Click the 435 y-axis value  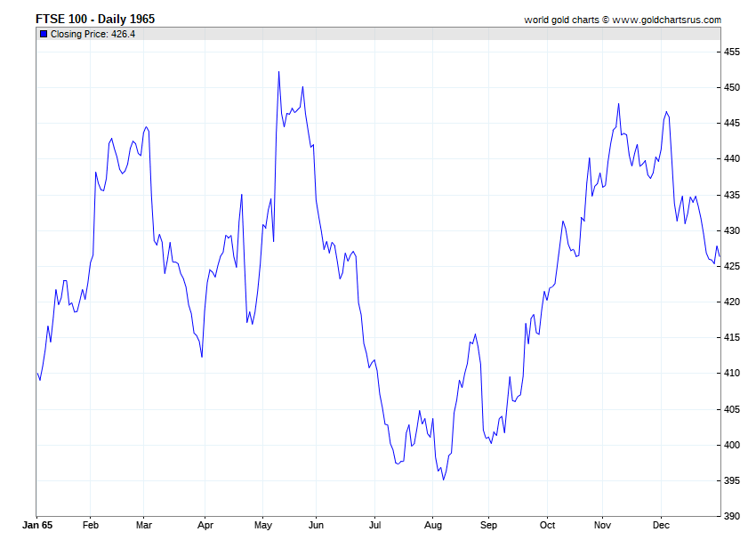click(x=732, y=195)
